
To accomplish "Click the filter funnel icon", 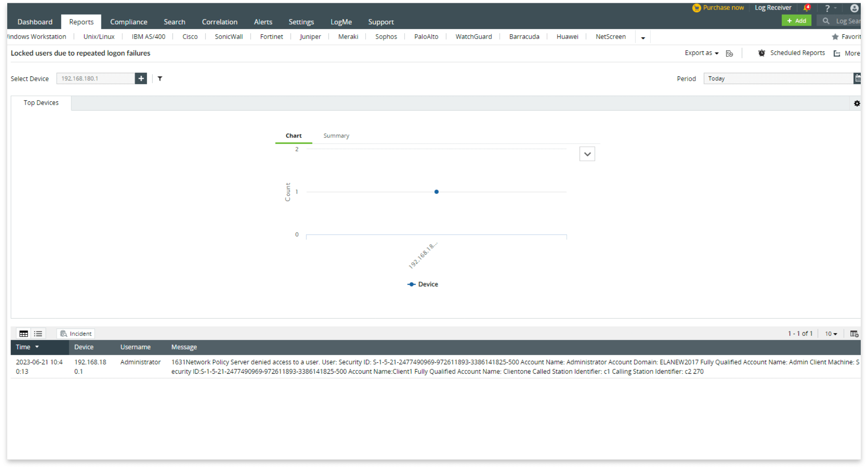I will (x=160, y=78).
